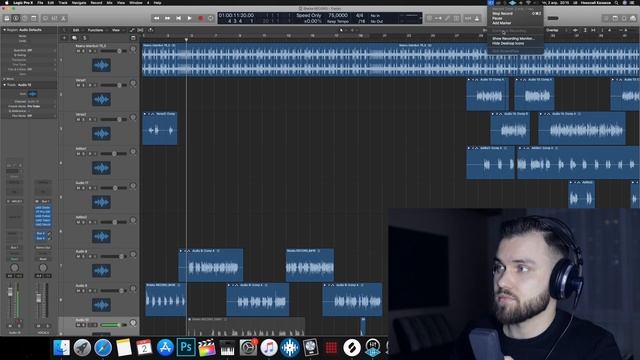Toggle Cycle mode button

(x=211, y=18)
